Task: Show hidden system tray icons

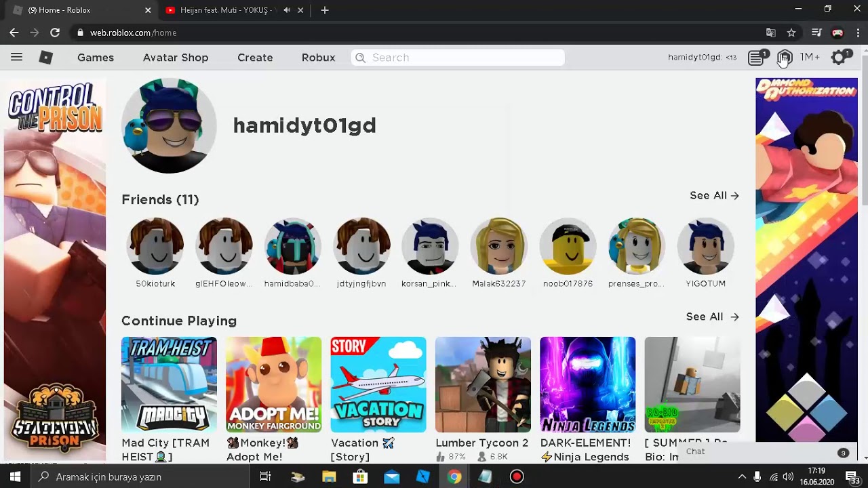Action: pyautogui.click(x=742, y=477)
